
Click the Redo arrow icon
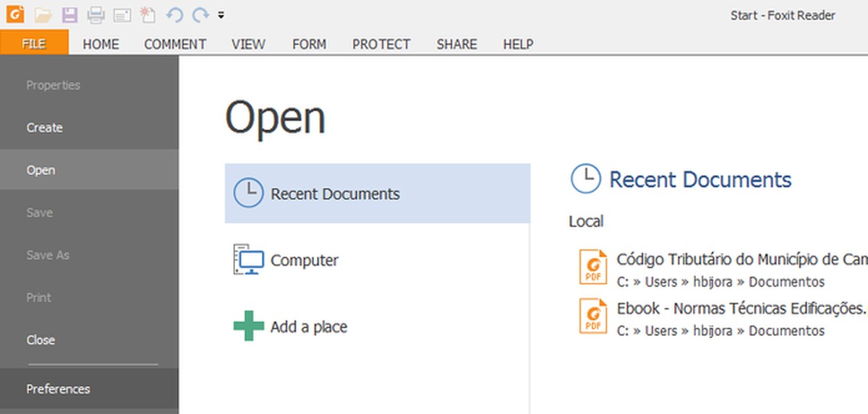pos(200,14)
